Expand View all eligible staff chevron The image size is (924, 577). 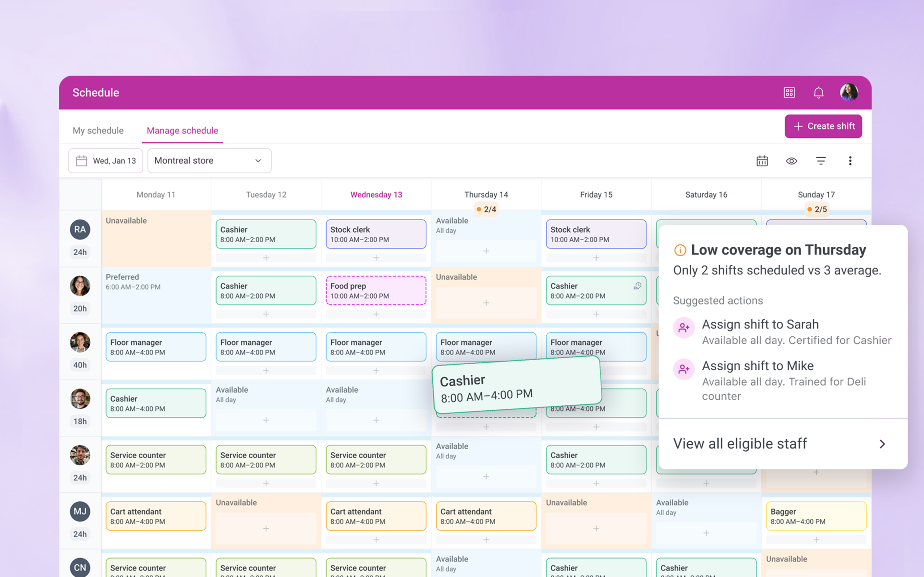coord(882,444)
